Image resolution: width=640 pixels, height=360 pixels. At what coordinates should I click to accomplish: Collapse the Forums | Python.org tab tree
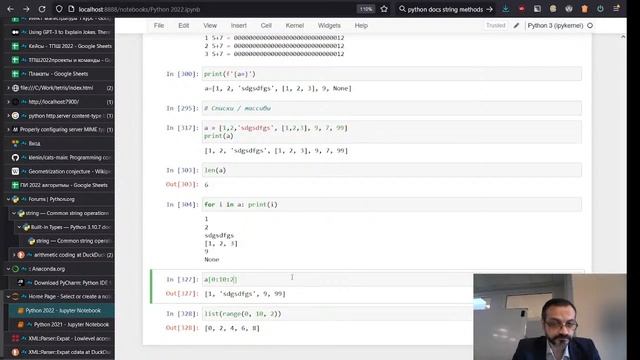pos(8,199)
